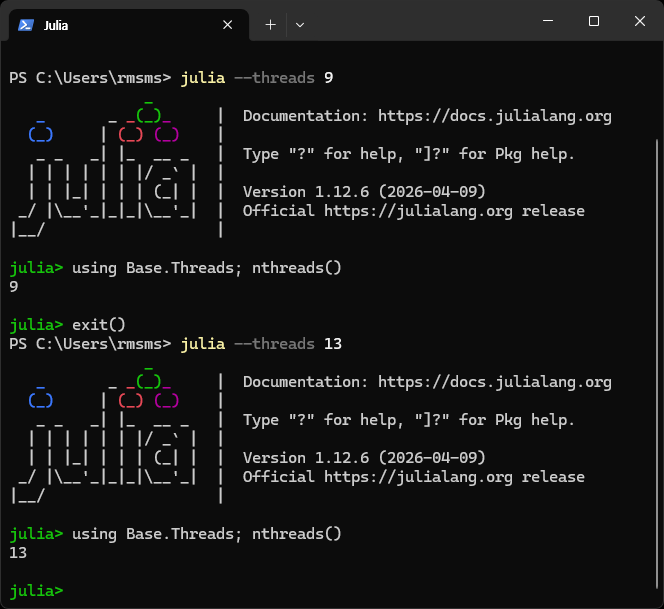Click the first PS C:\Users\rmsms> prompt
This screenshot has width=664, height=609.
90,78
